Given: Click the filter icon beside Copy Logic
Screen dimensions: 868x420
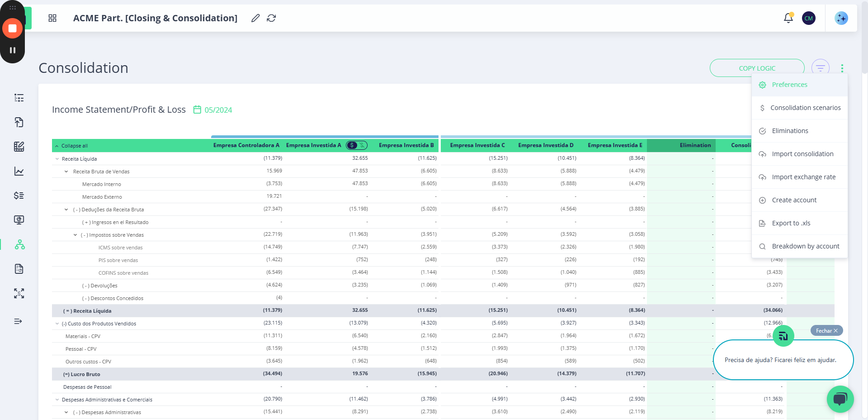Looking at the screenshot, I should pyautogui.click(x=820, y=68).
